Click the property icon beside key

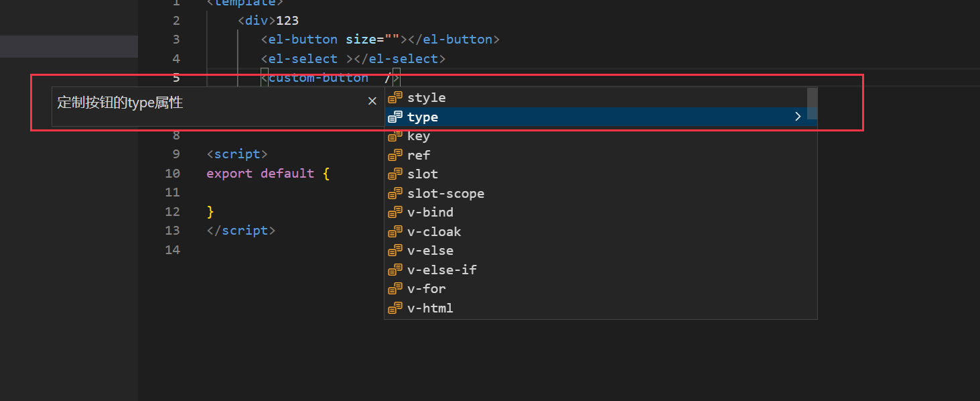(395, 135)
